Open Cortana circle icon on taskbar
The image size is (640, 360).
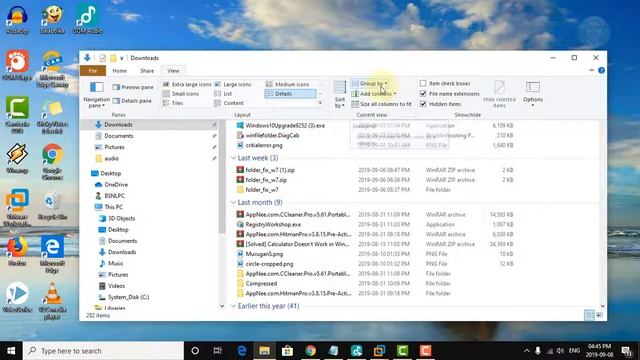(x=195, y=351)
